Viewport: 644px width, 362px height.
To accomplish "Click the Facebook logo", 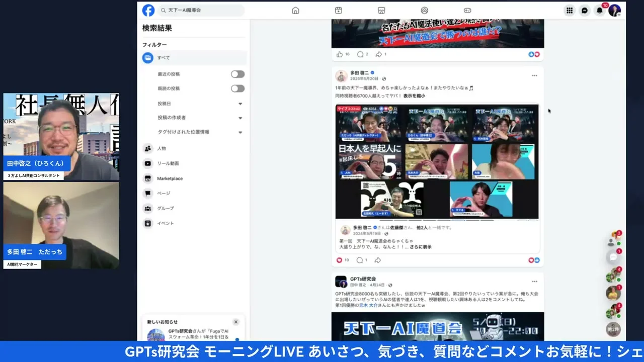I will click(x=148, y=10).
